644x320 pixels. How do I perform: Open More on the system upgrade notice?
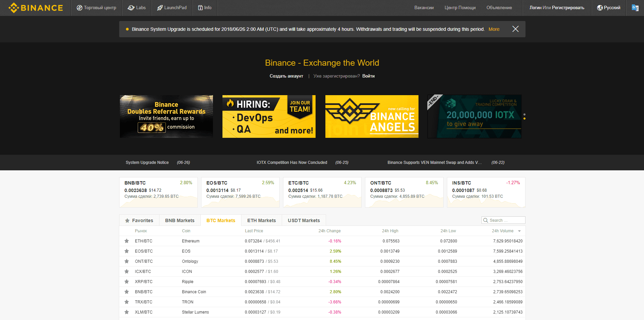point(494,29)
